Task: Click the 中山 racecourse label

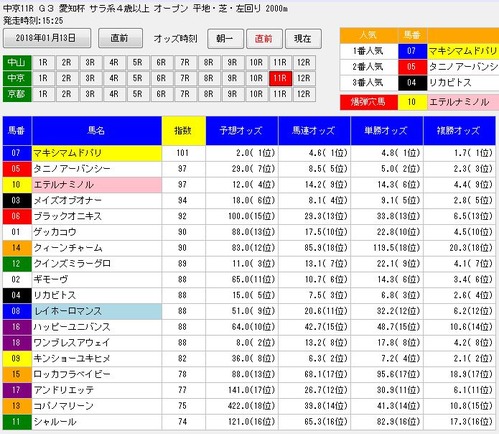Action: click(17, 63)
